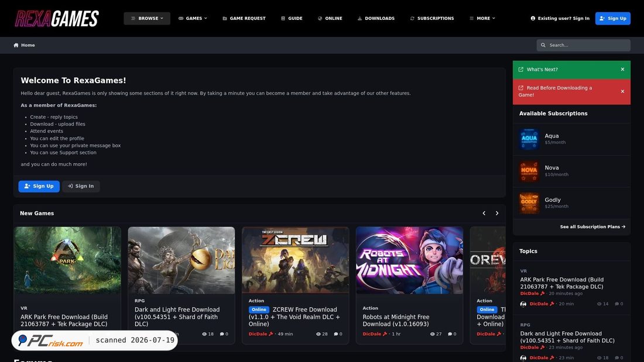
Task: Click the RPG category on Dark and Light card
Action: point(140,301)
